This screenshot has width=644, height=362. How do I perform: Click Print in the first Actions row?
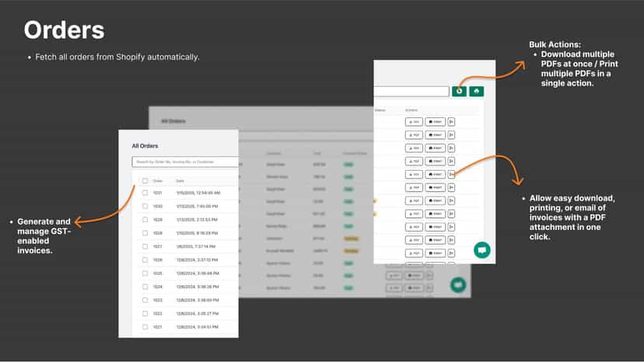pyautogui.click(x=435, y=122)
